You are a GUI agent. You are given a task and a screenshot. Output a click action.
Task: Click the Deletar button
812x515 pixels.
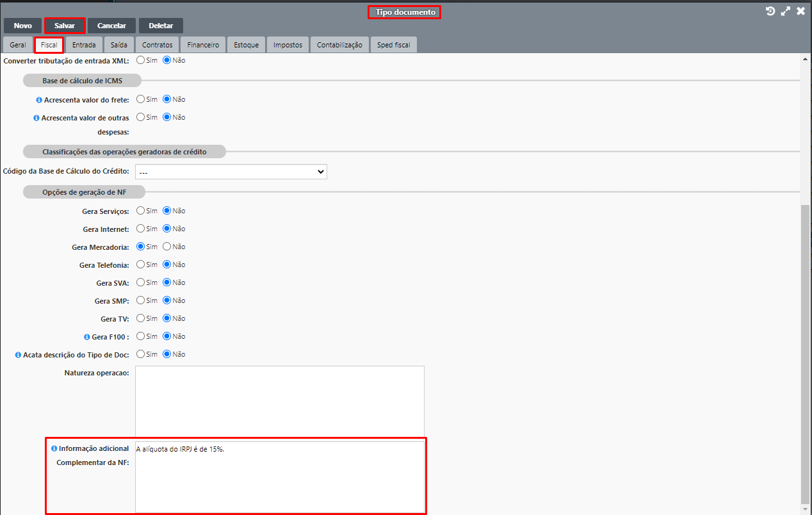coord(161,26)
